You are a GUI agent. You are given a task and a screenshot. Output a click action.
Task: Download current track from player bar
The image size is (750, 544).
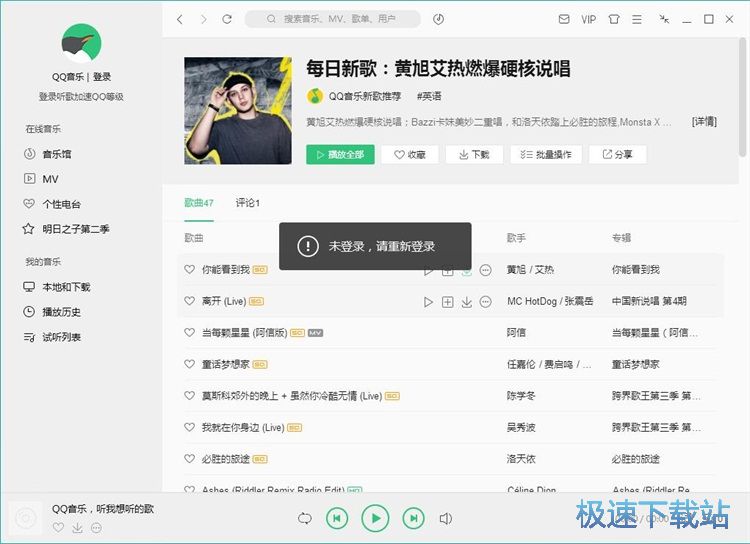point(77,528)
